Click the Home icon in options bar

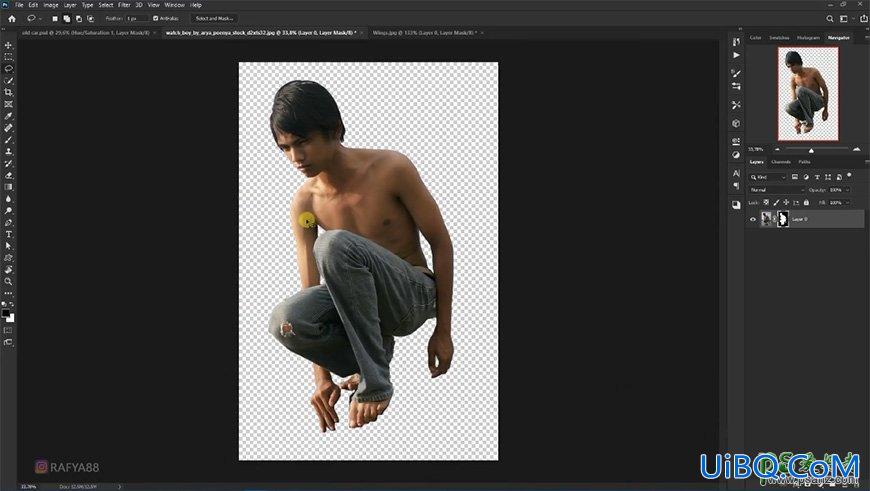[x=12, y=18]
